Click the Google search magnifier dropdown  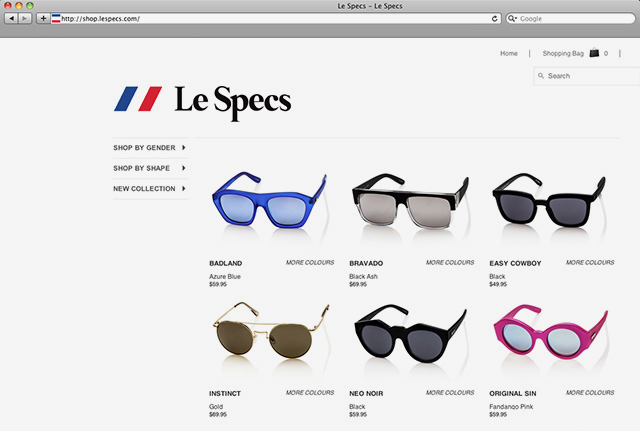[512, 18]
